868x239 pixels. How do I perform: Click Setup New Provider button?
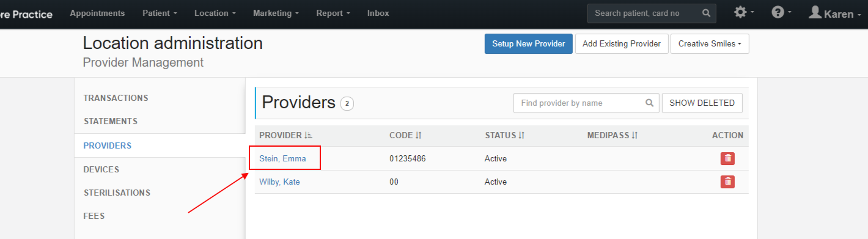(529, 44)
